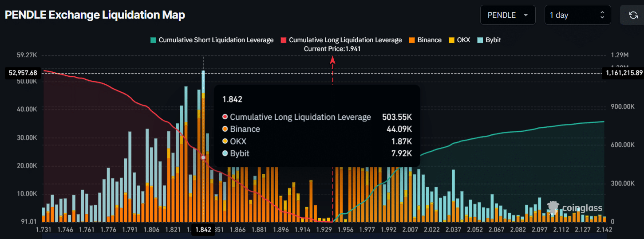
Task: Click the green short liquidation legend swatch
Action: click(153, 40)
